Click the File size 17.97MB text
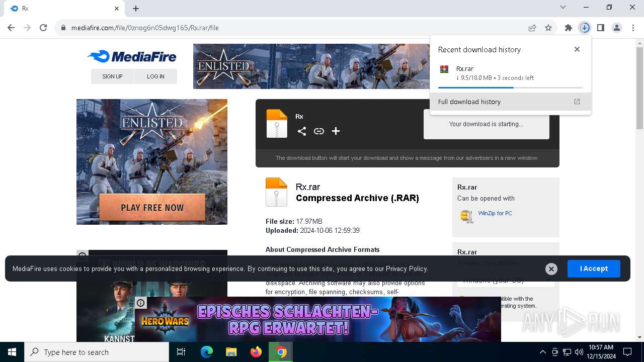 (294, 221)
